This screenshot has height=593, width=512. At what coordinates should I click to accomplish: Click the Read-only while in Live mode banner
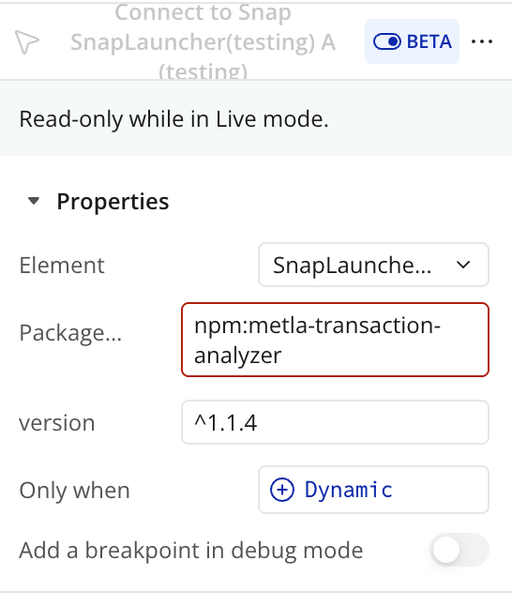pyautogui.click(x=256, y=118)
